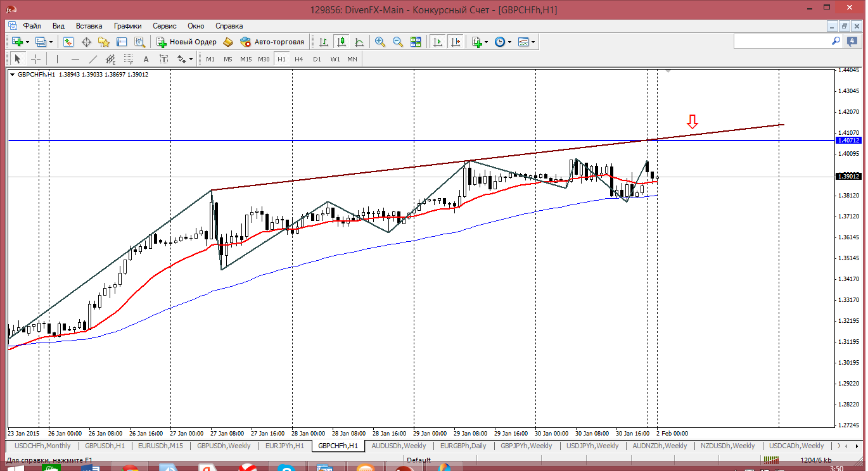Open the Market Watch panel
The height and width of the screenshot is (471, 868).
pos(68,42)
